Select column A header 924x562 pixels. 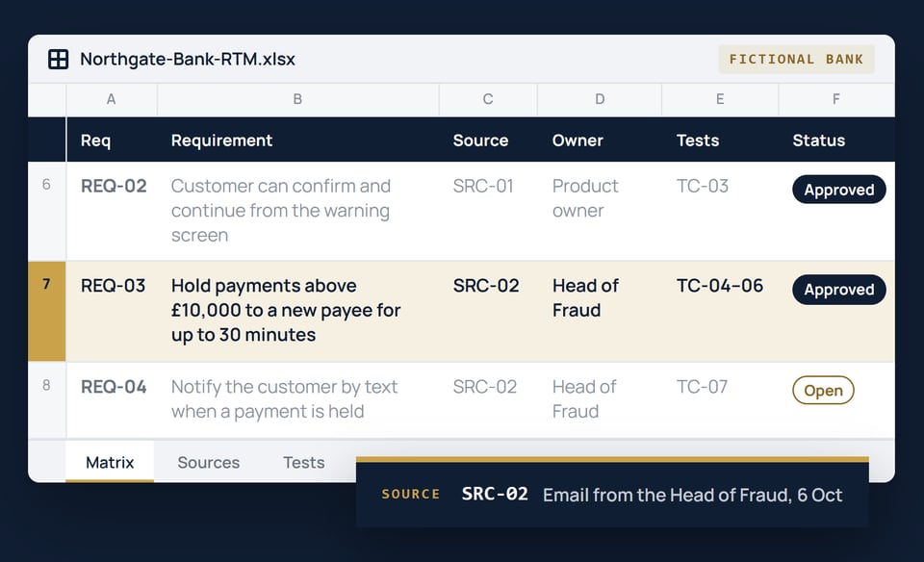tap(112, 99)
